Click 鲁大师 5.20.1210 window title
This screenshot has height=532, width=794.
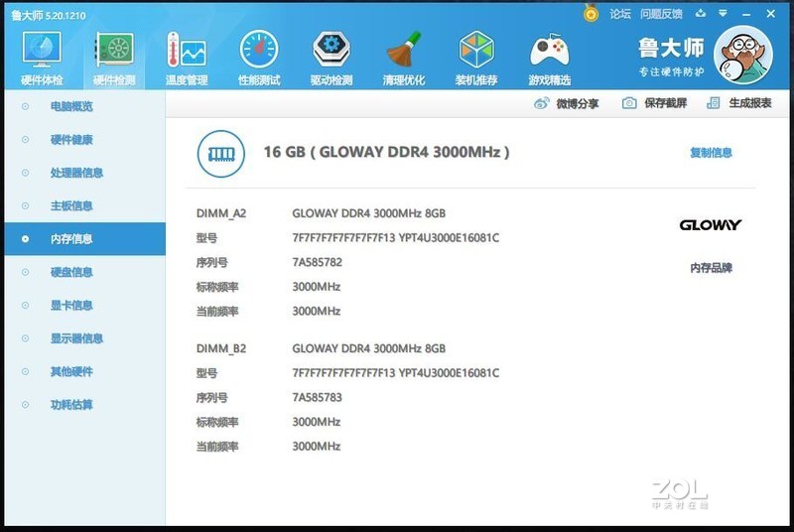(x=49, y=16)
